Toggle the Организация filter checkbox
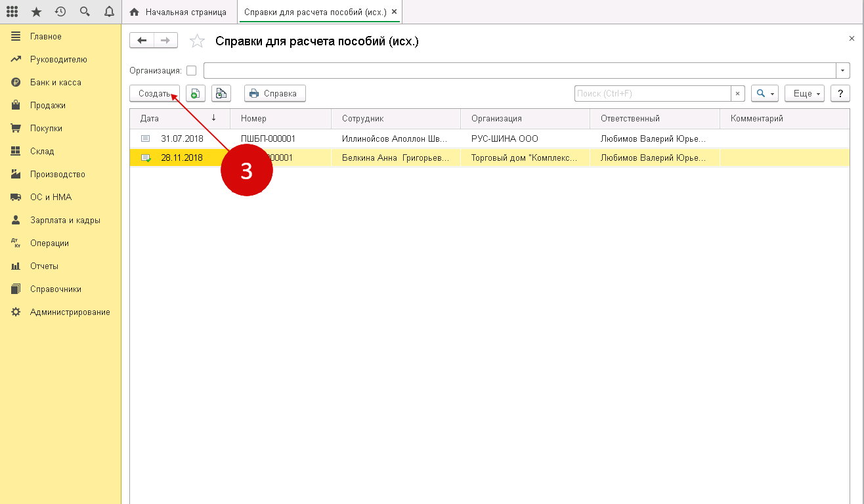This screenshot has width=864, height=504. pos(192,71)
